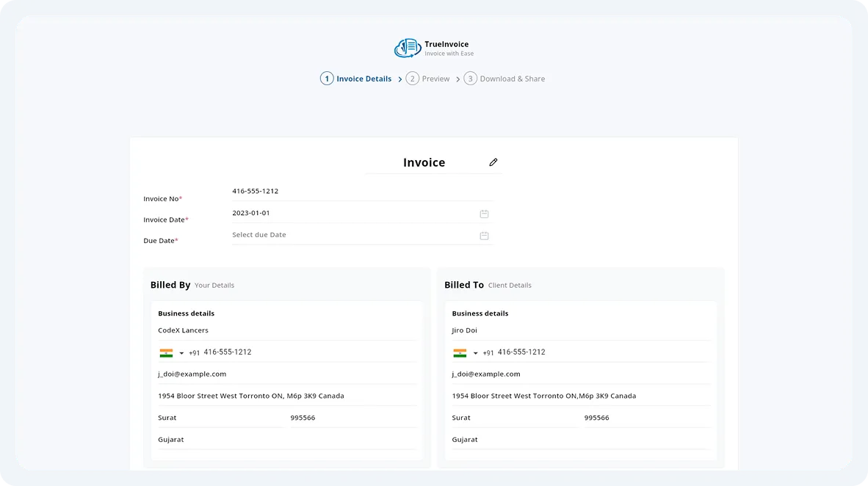Click the Invoice No field with 416-555-1212

pos(363,192)
